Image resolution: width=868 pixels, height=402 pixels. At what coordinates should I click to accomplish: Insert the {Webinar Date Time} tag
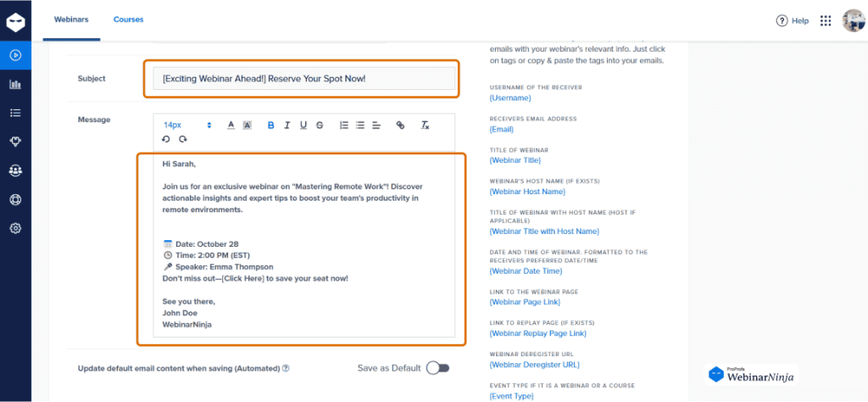tap(526, 271)
